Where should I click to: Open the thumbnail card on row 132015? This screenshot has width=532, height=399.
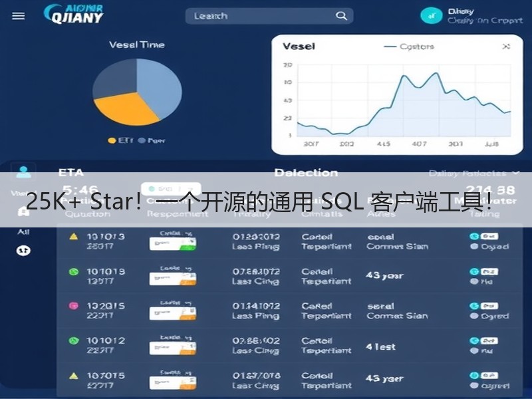pyautogui.click(x=173, y=313)
